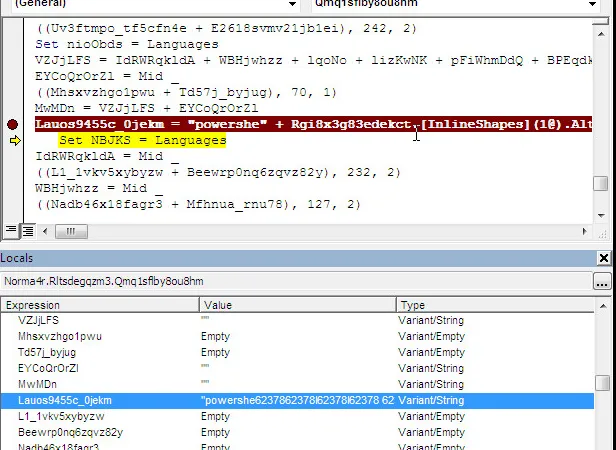Select the MwMDn local variable row
The width and height of the screenshot is (616, 450).
(x=297, y=384)
